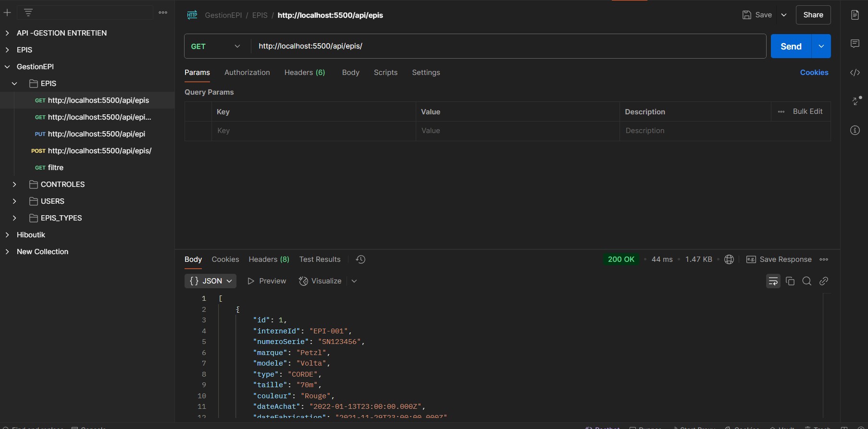Open query params table column options ellipsis
Viewport: 868px width, 429px height.
[781, 111]
